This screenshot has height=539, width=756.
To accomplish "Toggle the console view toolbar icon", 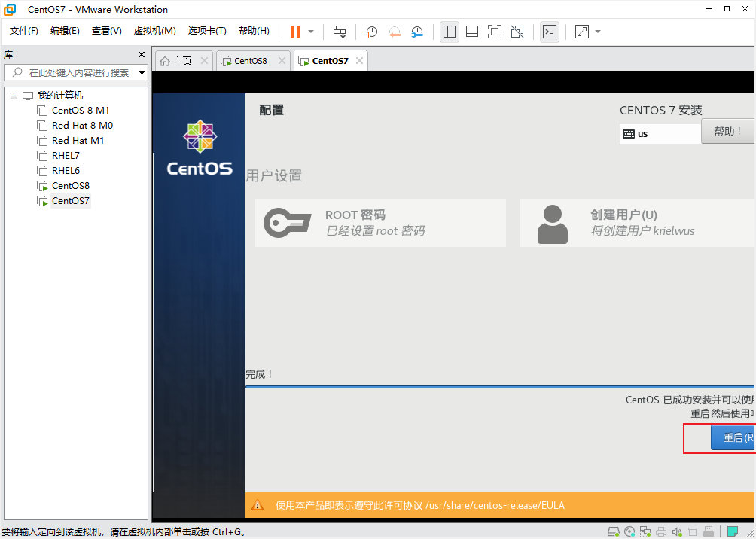I will pos(550,32).
